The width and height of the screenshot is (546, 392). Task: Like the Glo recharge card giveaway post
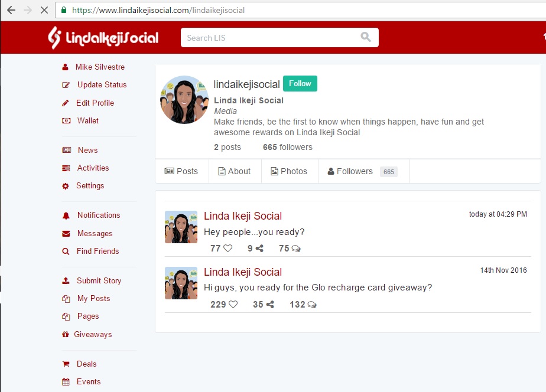[233, 305]
